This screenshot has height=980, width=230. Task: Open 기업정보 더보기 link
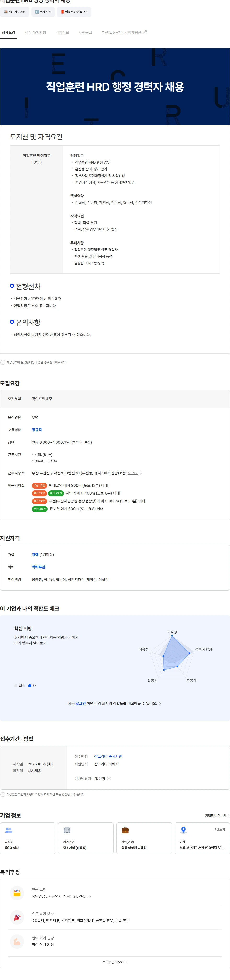217,816
